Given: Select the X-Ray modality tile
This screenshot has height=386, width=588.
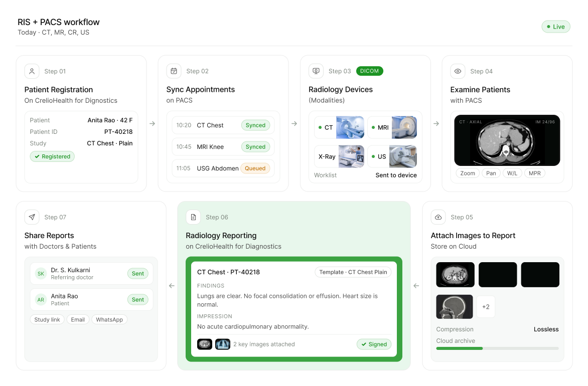Looking at the screenshot, I should point(339,156).
